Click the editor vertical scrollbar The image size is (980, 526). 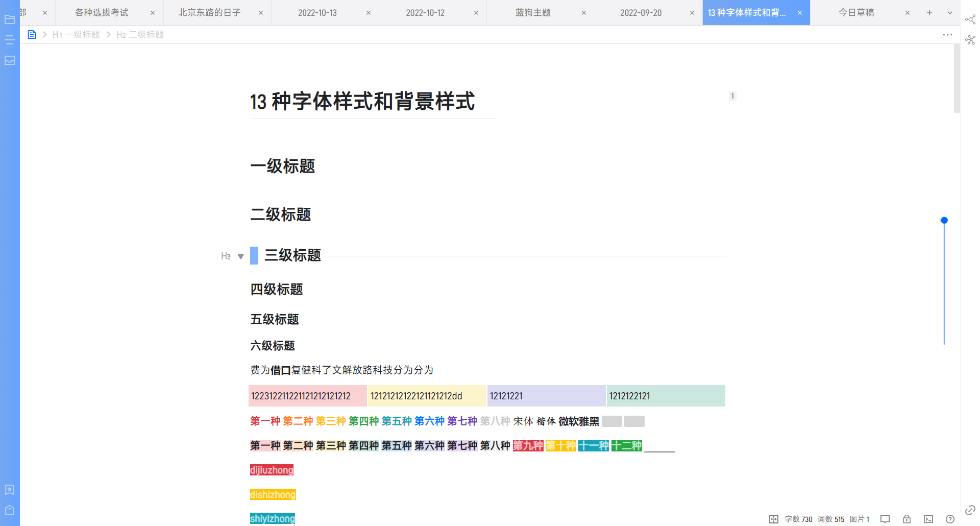tap(957, 78)
